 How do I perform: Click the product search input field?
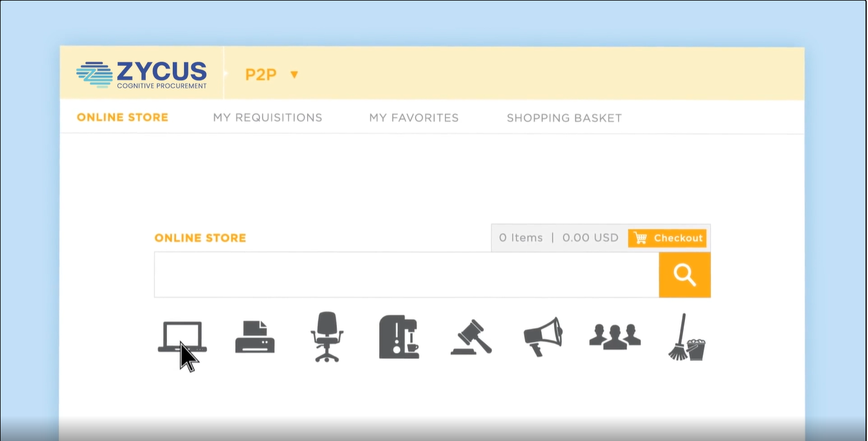point(403,274)
